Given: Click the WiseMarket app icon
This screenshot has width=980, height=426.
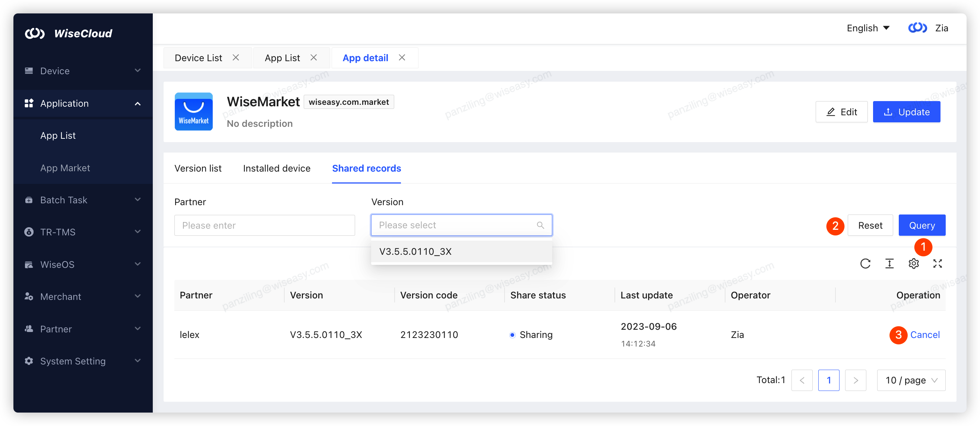Looking at the screenshot, I should point(193,112).
